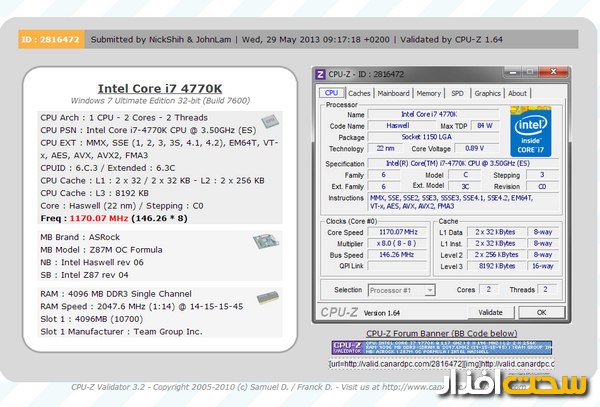The image size is (600, 407).
Task: Switch to the Caches tab
Action: coord(359,93)
